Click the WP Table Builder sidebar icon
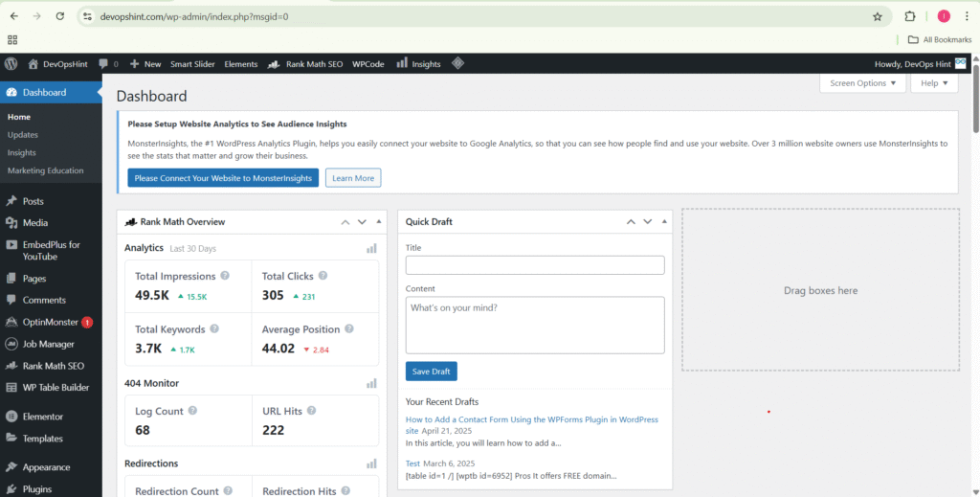Viewport: 980px width, 497px height. [11, 388]
